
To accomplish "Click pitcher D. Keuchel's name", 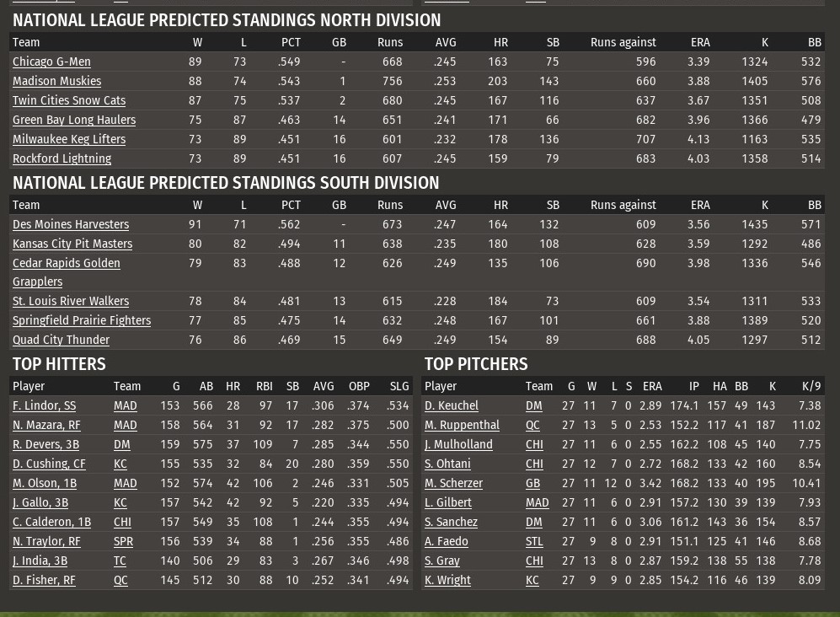I will [452, 405].
